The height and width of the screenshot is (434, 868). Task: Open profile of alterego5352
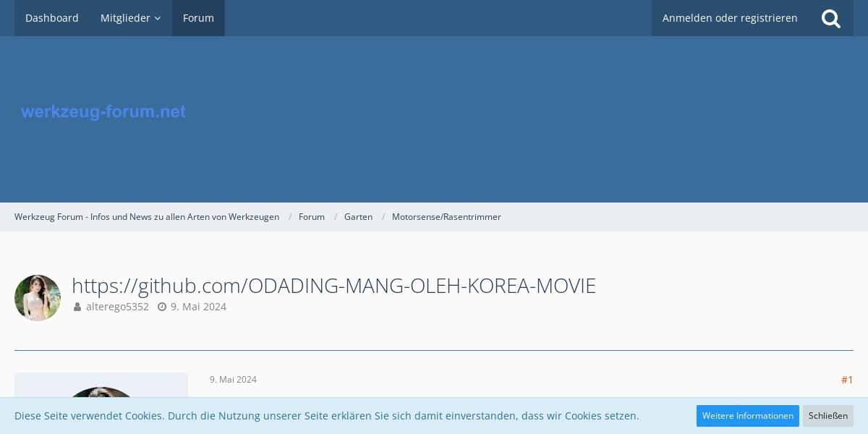(x=117, y=307)
